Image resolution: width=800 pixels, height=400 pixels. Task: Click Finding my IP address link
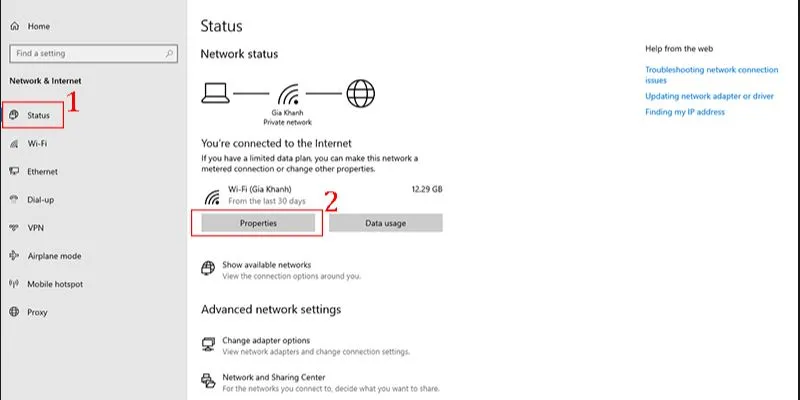point(684,112)
